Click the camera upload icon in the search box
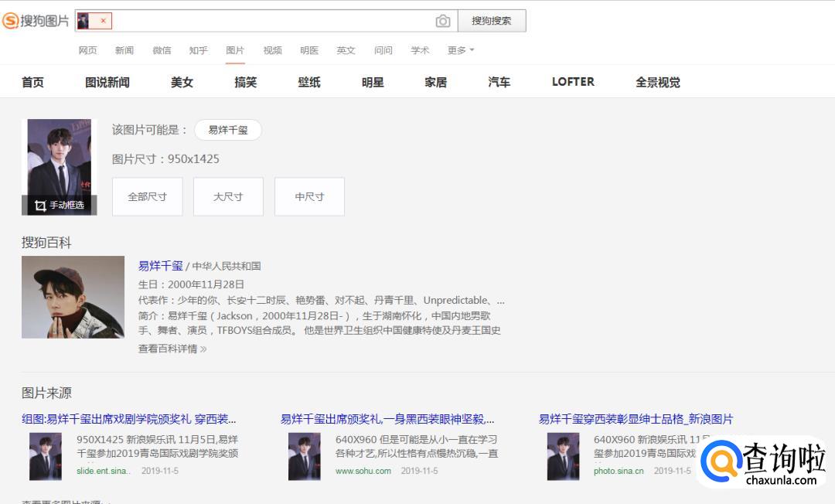Screen dimensions: 835x504 [442, 21]
